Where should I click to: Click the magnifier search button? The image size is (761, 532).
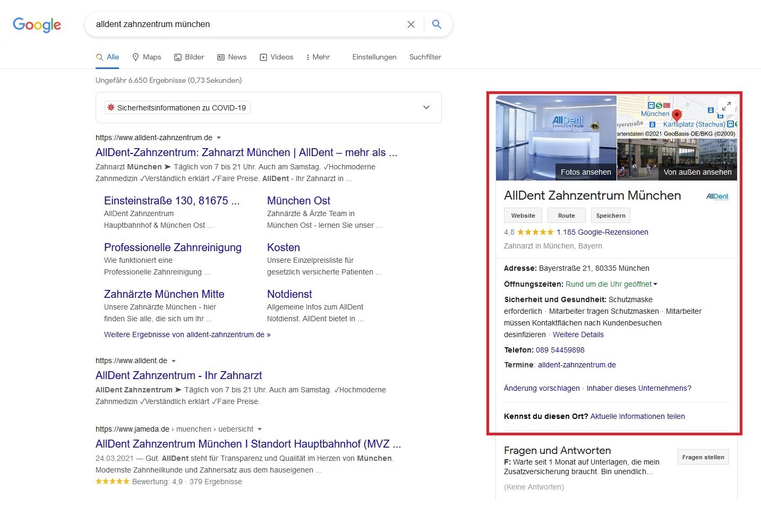pos(437,24)
